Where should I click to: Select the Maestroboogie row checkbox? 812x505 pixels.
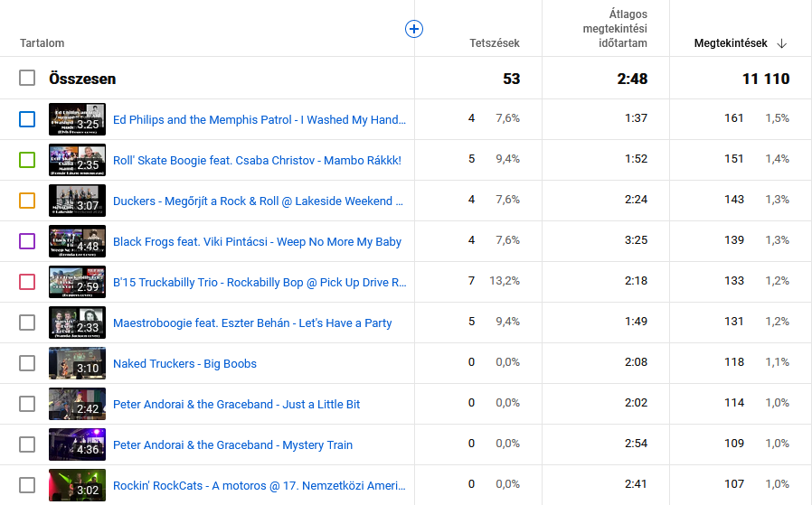click(27, 323)
